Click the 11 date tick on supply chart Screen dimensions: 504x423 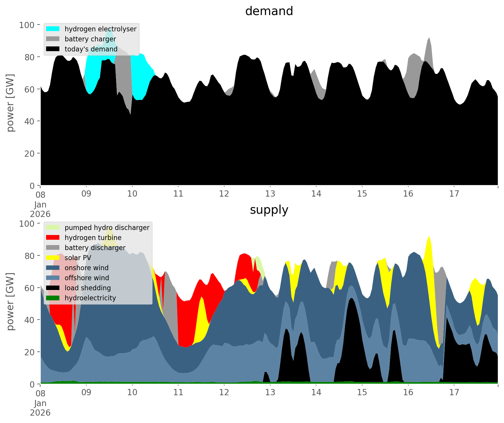[x=178, y=393]
